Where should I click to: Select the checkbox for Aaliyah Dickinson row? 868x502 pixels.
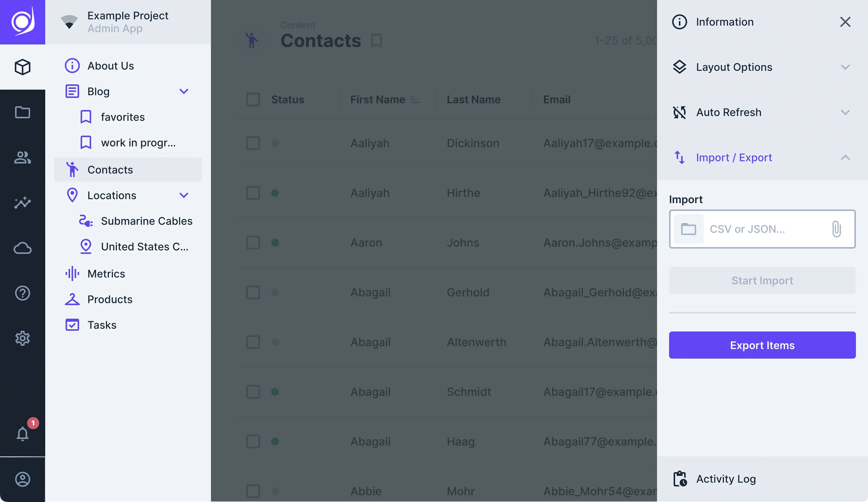point(253,143)
